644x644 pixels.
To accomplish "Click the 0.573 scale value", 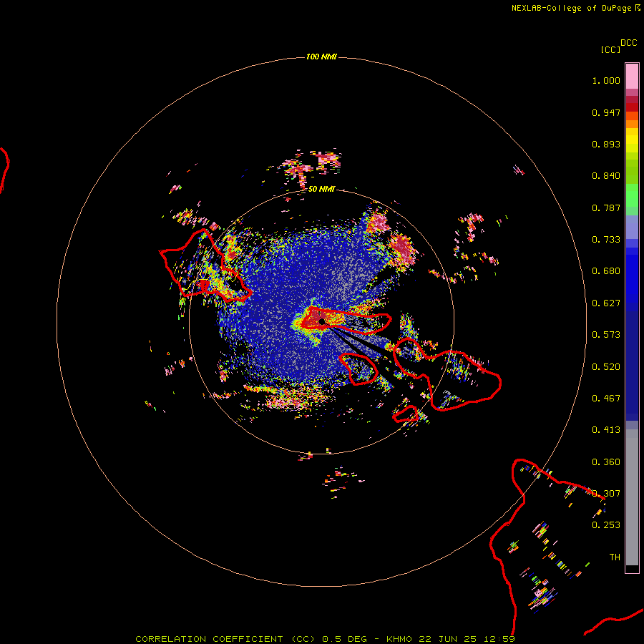I will (606, 335).
